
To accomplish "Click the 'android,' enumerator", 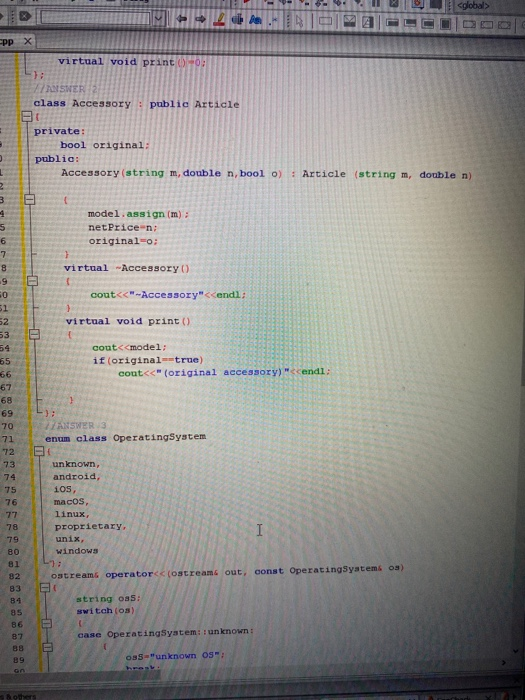I will click(x=77, y=476).
